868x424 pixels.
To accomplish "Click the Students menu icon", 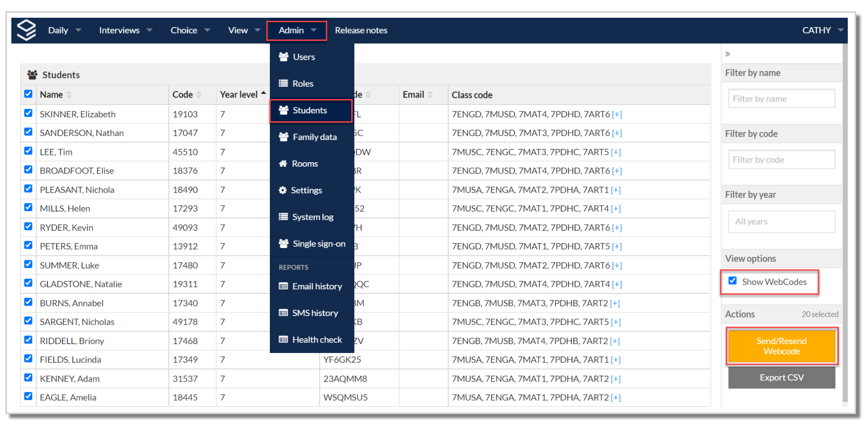I will coord(283,110).
